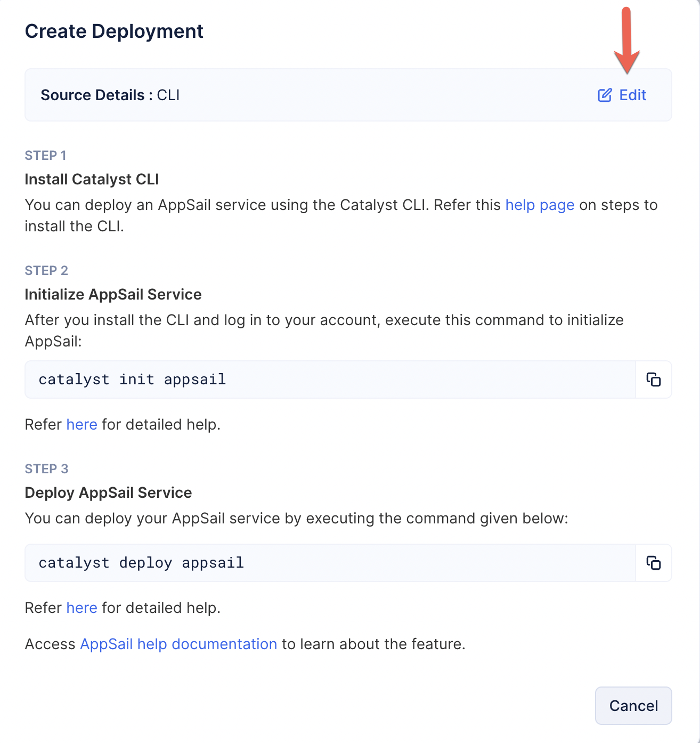
Task: Click the Initialize AppSail Service heading
Action: pos(113,295)
